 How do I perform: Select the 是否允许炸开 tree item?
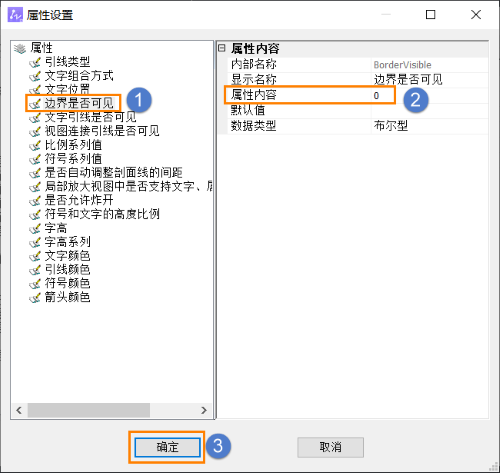(79, 200)
